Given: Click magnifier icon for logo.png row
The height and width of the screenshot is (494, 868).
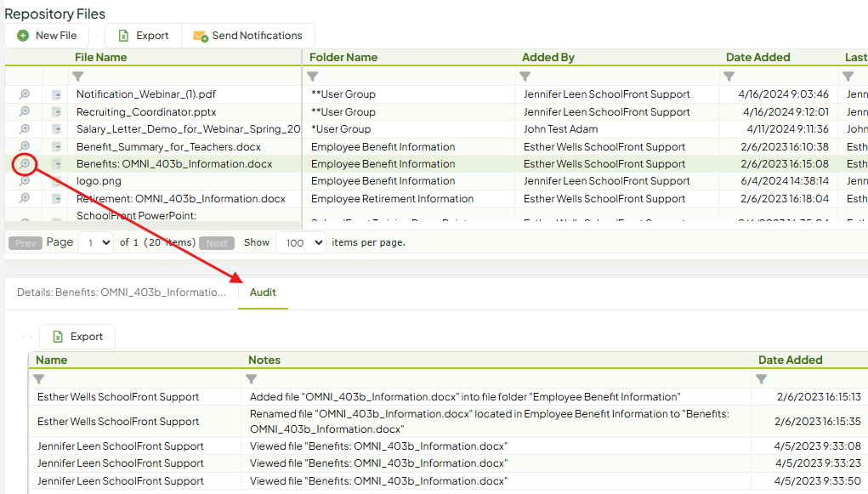Looking at the screenshot, I should coord(25,181).
